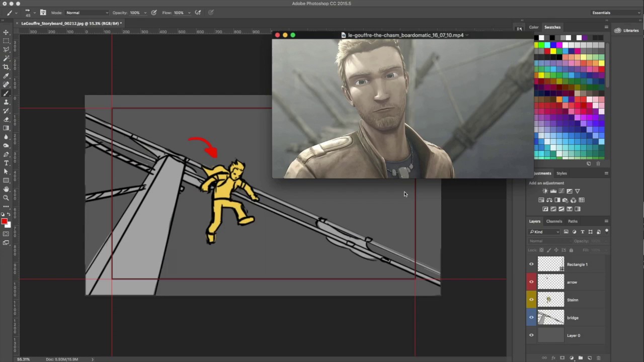The height and width of the screenshot is (362, 644).
Task: Open the Opacity slider dropdown arrow
Action: point(145,13)
